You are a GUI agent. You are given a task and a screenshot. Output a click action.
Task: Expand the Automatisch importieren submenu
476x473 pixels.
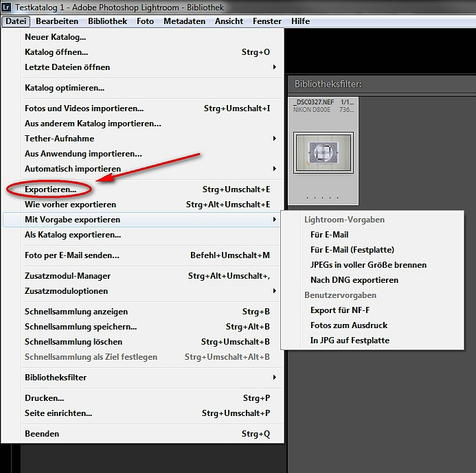tap(142, 169)
